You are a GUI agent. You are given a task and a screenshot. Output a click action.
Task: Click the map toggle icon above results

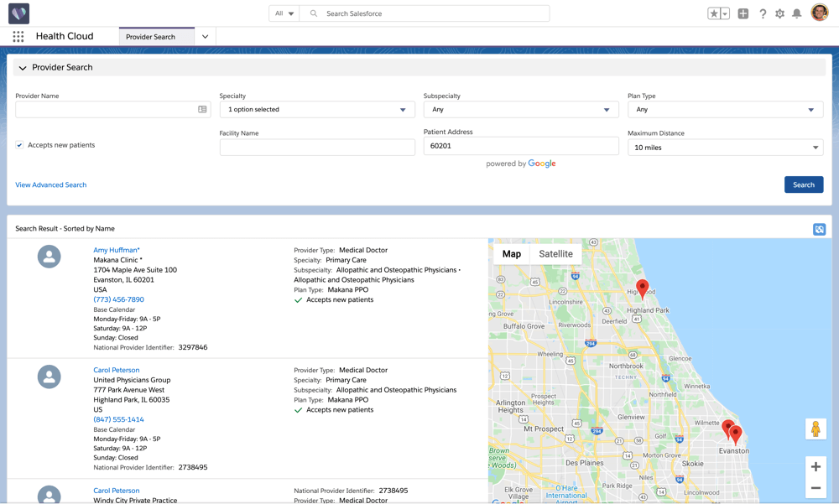[x=819, y=229]
